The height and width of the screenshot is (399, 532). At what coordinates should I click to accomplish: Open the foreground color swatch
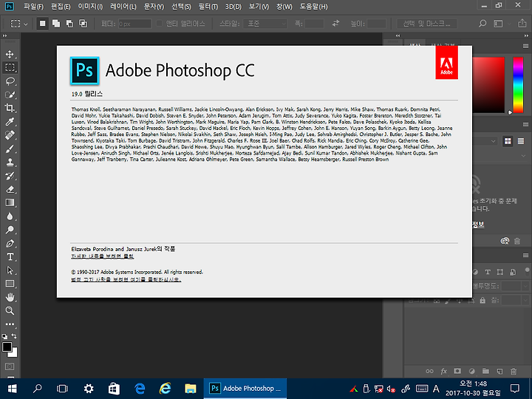[x=7, y=347]
